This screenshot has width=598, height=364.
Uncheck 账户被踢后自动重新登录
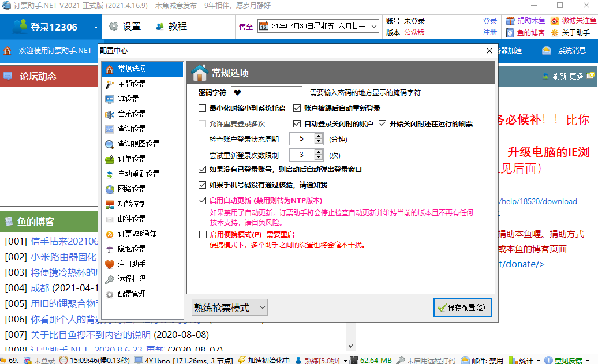click(x=296, y=107)
